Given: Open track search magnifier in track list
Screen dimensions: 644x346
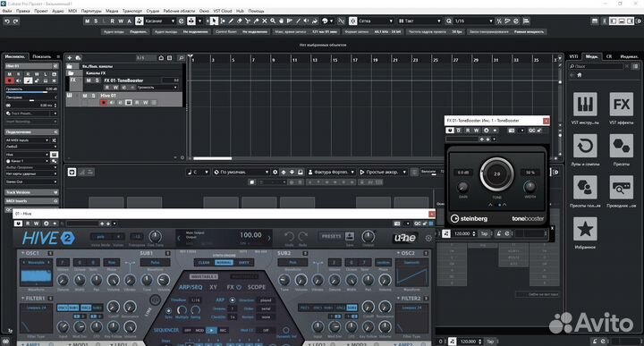Looking at the screenshot, I should pos(181,58).
